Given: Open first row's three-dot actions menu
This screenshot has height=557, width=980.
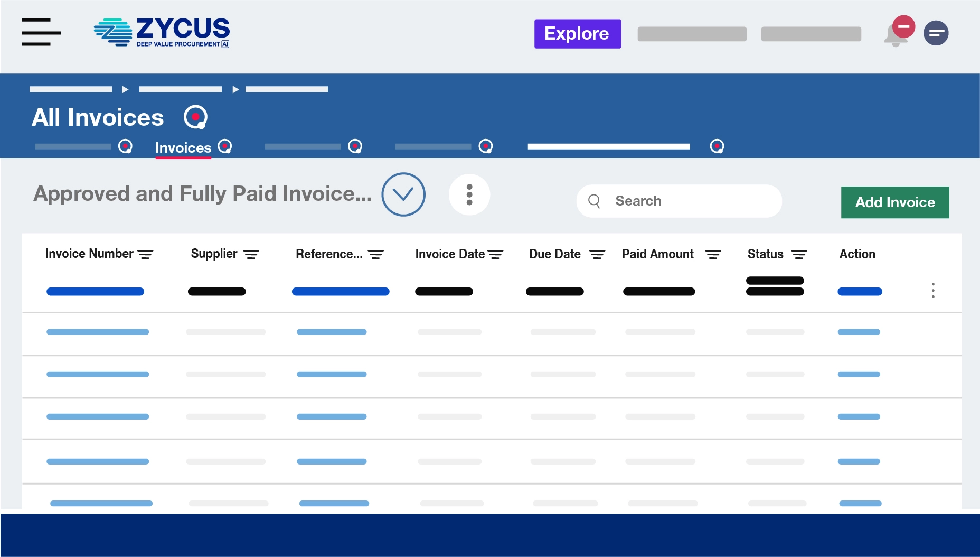Looking at the screenshot, I should point(933,291).
